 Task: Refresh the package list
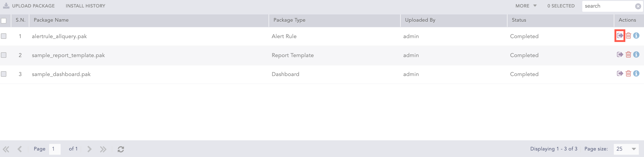[121, 149]
